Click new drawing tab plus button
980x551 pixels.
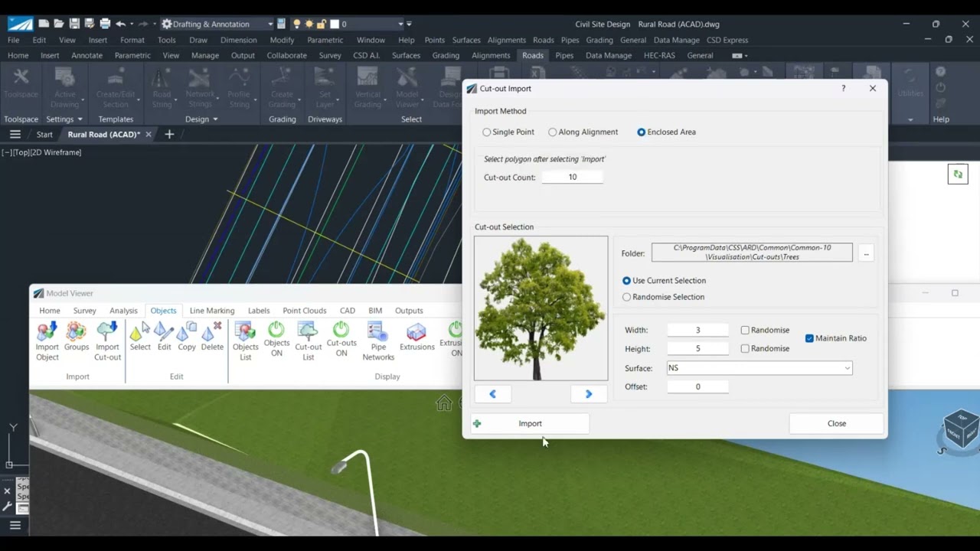coord(169,135)
